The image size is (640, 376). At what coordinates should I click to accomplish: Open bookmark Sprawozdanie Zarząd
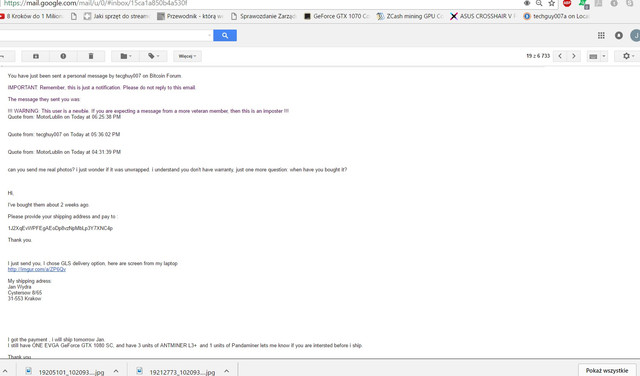(x=263, y=16)
